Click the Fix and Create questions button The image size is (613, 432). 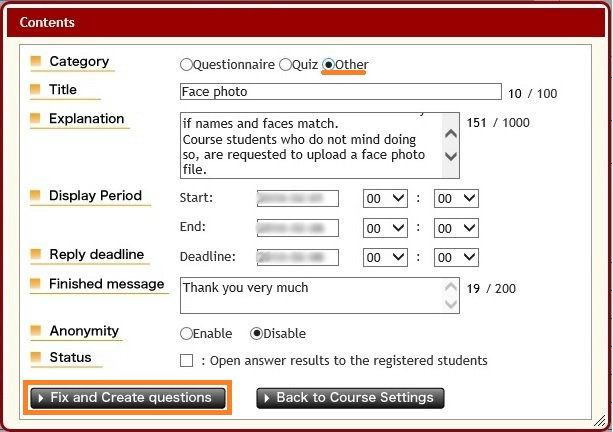[x=130, y=398]
